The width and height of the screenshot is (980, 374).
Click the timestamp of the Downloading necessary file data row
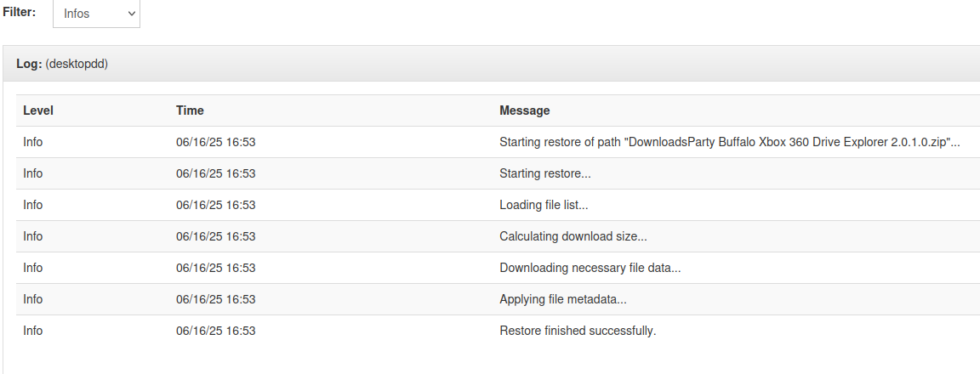[215, 268]
